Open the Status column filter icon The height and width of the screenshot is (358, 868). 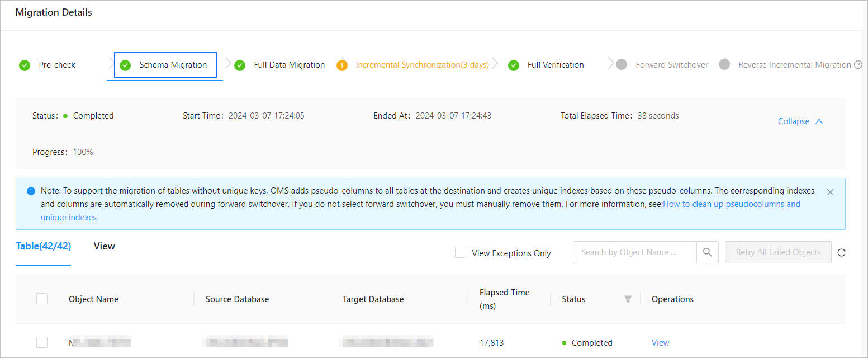click(x=628, y=299)
